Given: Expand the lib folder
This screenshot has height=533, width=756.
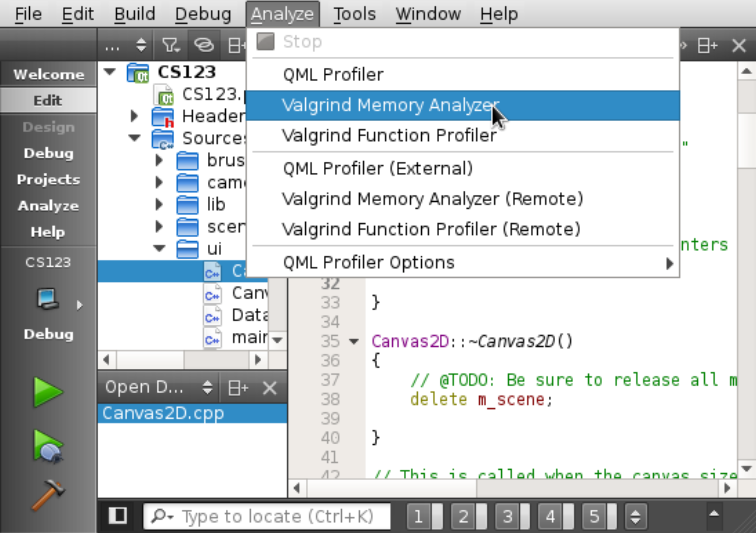Looking at the screenshot, I should (x=159, y=205).
